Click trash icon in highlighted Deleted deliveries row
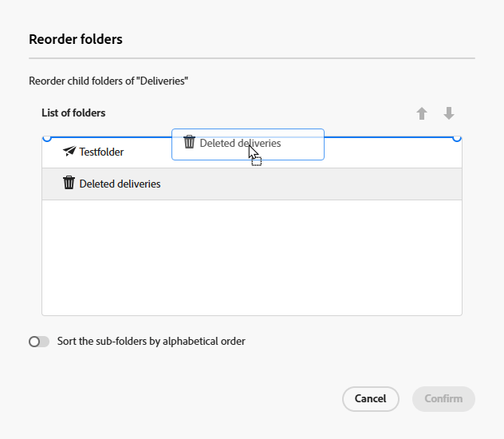This screenshot has width=504, height=439. (x=69, y=184)
